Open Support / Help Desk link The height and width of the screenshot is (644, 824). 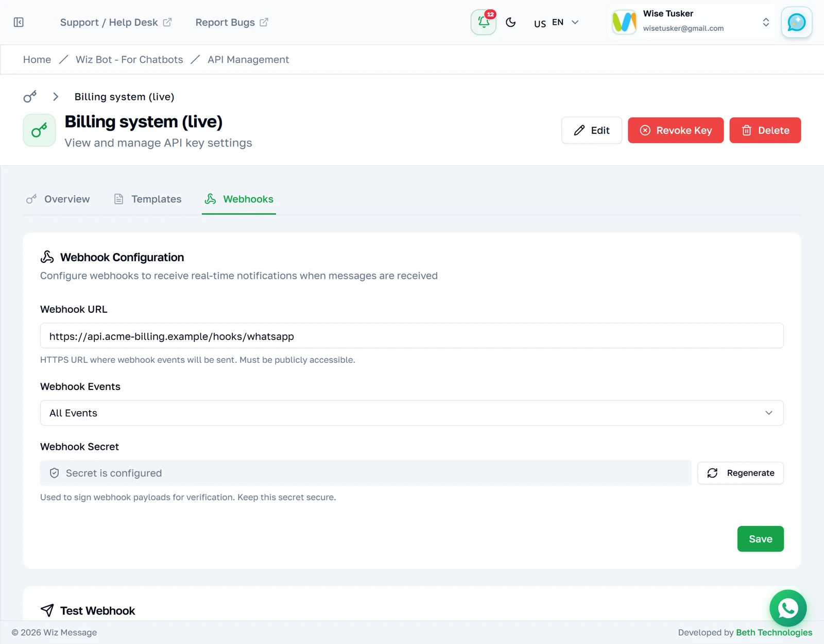(x=116, y=22)
